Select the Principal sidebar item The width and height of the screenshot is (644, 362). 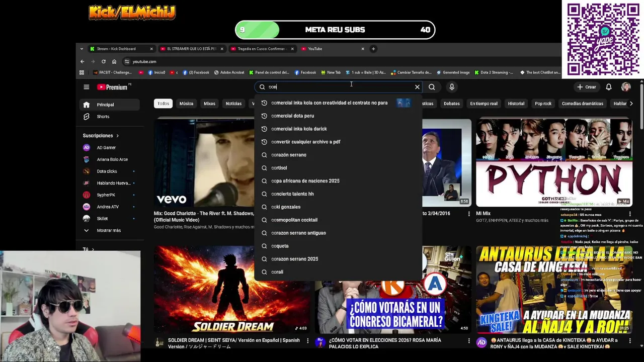tap(109, 105)
